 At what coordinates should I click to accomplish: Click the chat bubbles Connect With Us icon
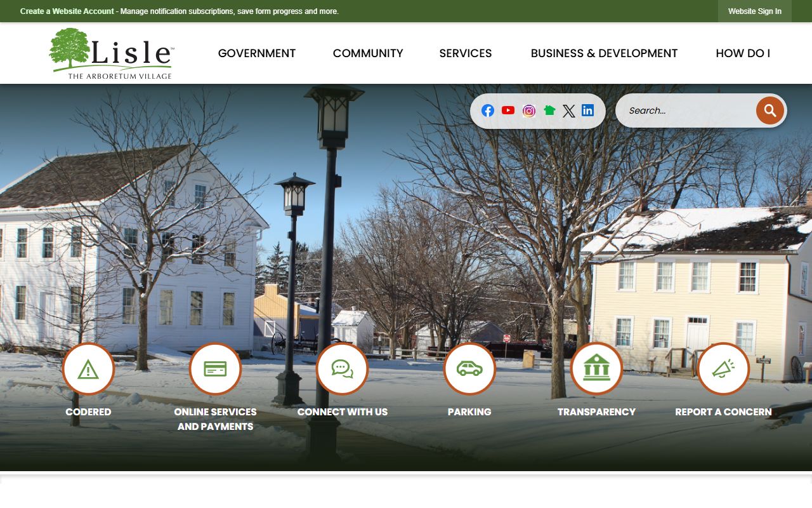click(x=343, y=369)
